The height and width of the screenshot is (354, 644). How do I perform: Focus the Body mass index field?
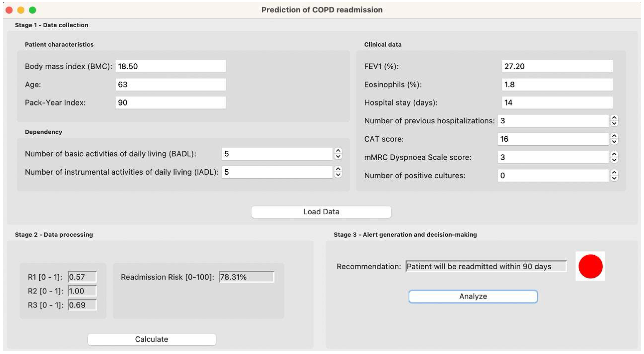point(171,66)
